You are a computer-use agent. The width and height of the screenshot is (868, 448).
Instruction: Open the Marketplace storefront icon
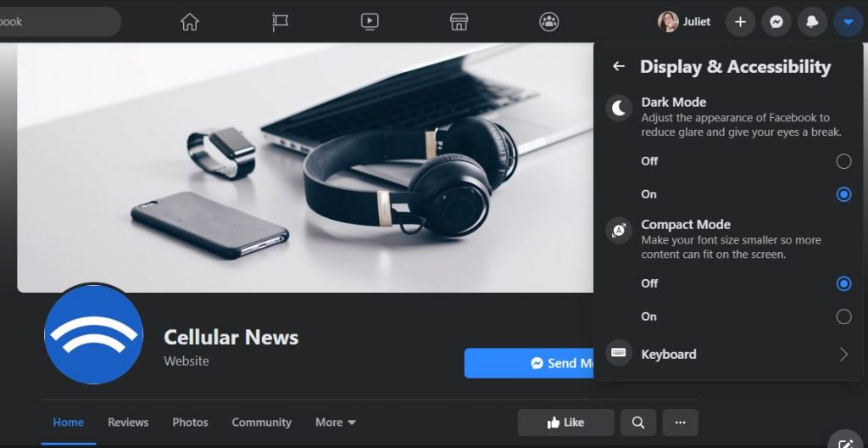coord(459,22)
